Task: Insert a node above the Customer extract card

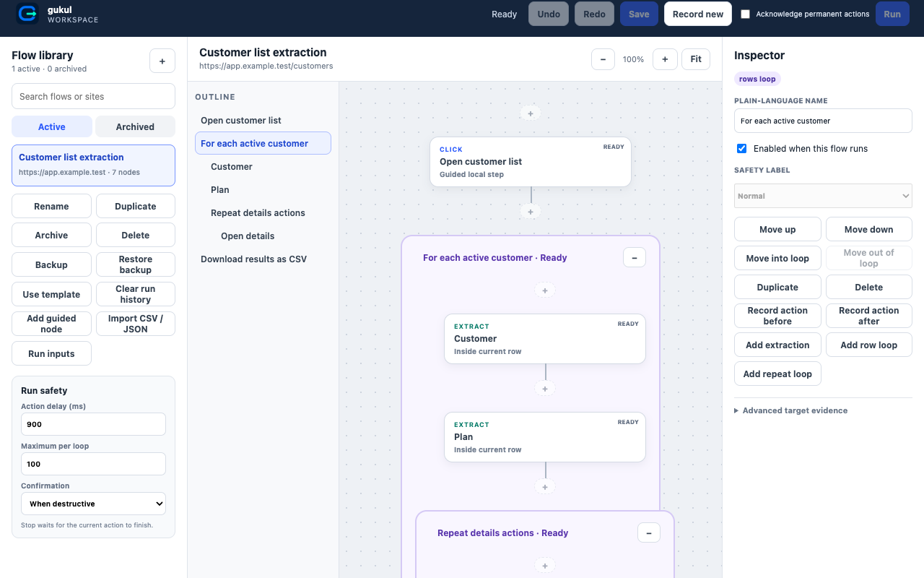Action: [x=545, y=290]
